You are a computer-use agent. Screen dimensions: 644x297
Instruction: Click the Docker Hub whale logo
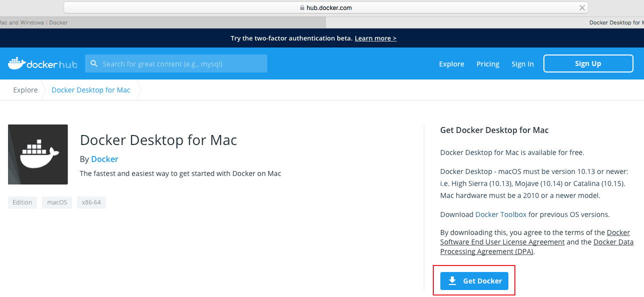pyautogui.click(x=43, y=63)
